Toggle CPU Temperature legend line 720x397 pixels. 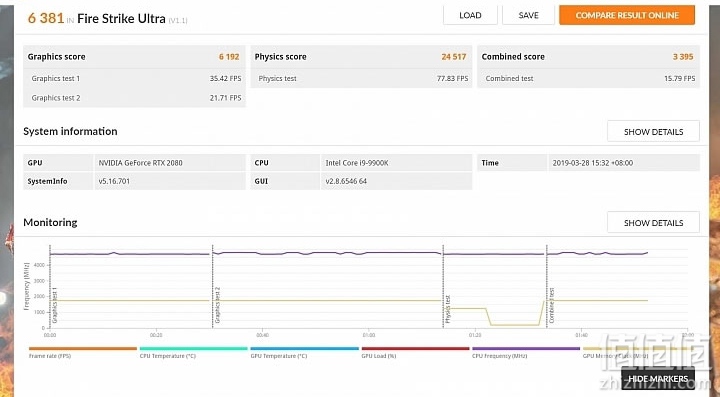click(x=193, y=352)
